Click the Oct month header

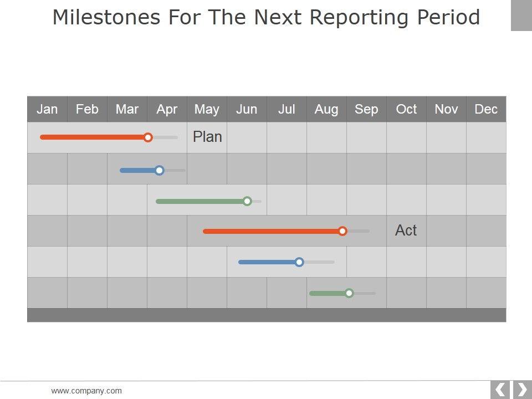(x=406, y=109)
